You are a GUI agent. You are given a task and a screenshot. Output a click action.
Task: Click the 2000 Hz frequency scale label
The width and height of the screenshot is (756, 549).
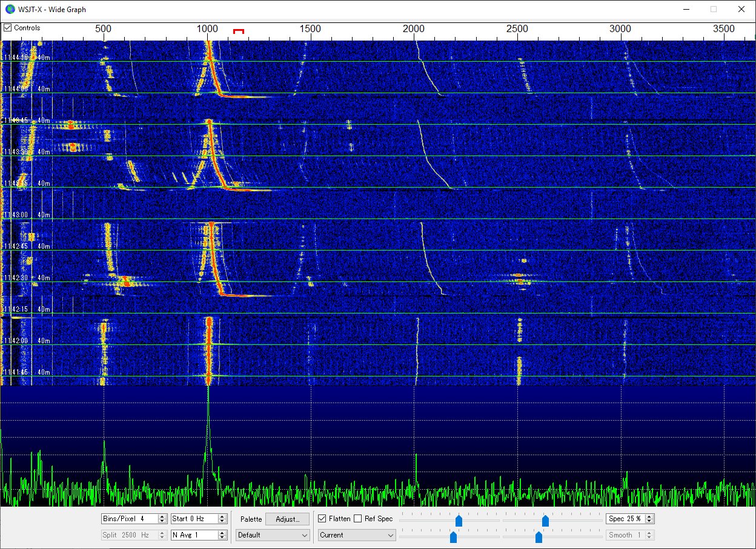[414, 28]
